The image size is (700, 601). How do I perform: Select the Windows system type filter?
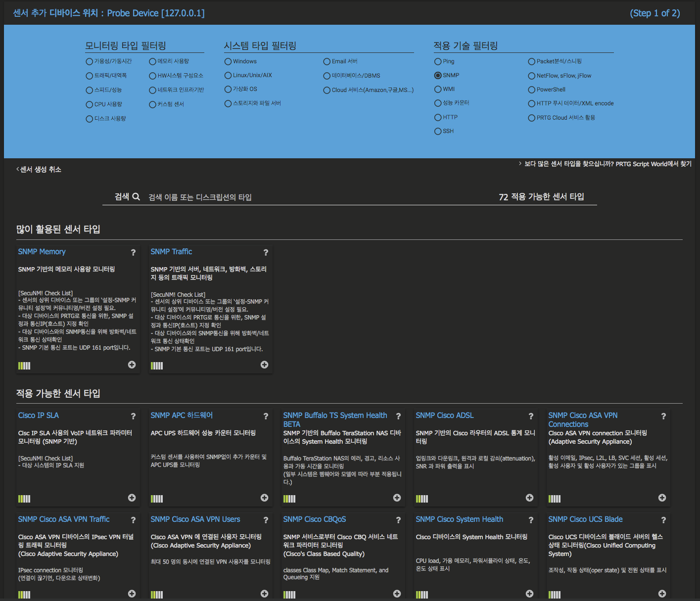pos(228,62)
